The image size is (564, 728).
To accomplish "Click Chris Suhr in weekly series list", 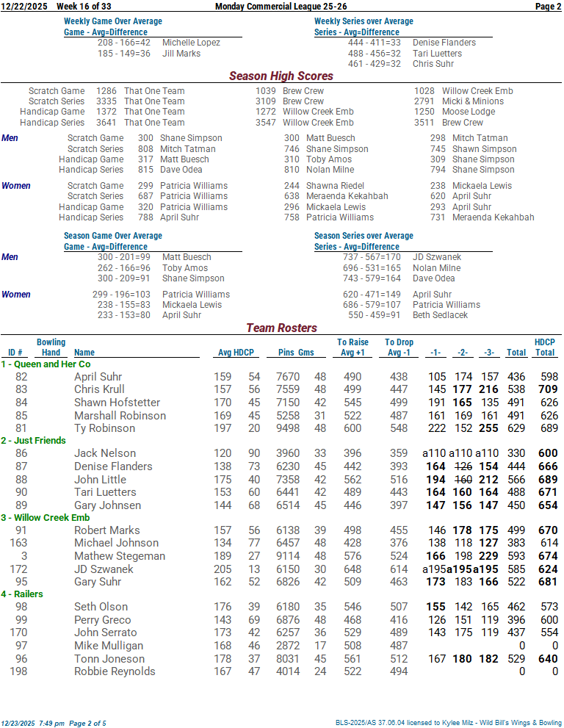I will coord(433,64).
